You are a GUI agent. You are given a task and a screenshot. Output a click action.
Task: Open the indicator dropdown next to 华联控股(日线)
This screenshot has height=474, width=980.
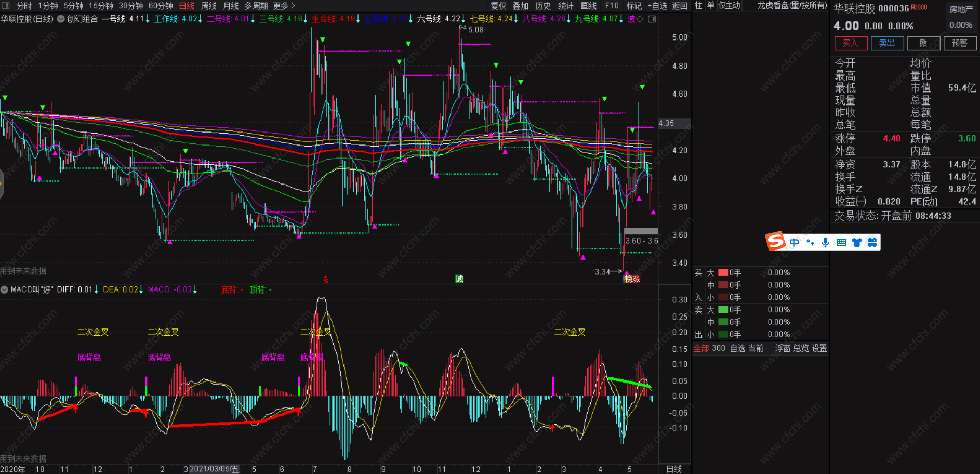61,19
